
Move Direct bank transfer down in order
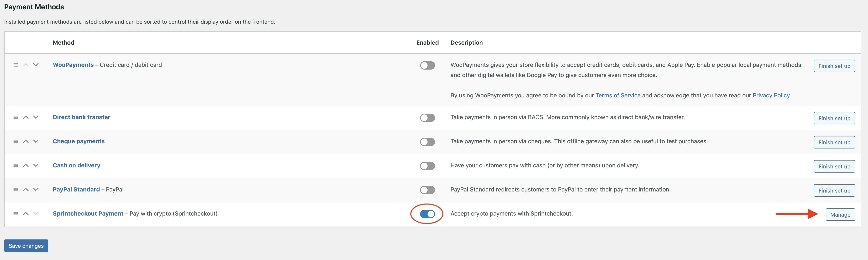click(36, 117)
